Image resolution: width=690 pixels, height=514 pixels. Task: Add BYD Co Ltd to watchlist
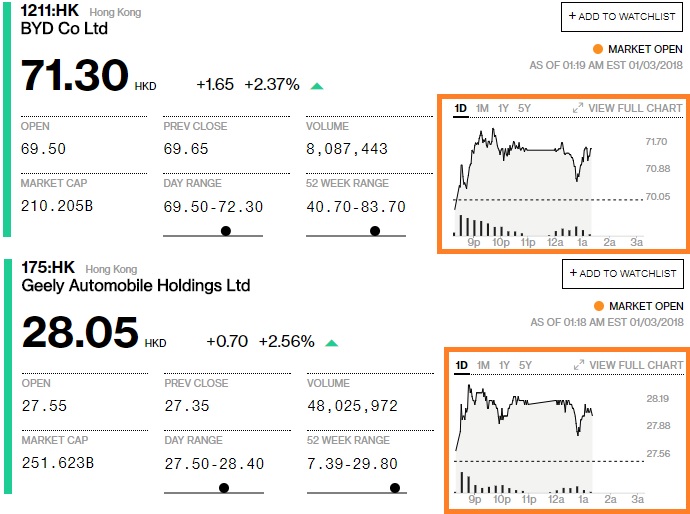[x=621, y=16]
